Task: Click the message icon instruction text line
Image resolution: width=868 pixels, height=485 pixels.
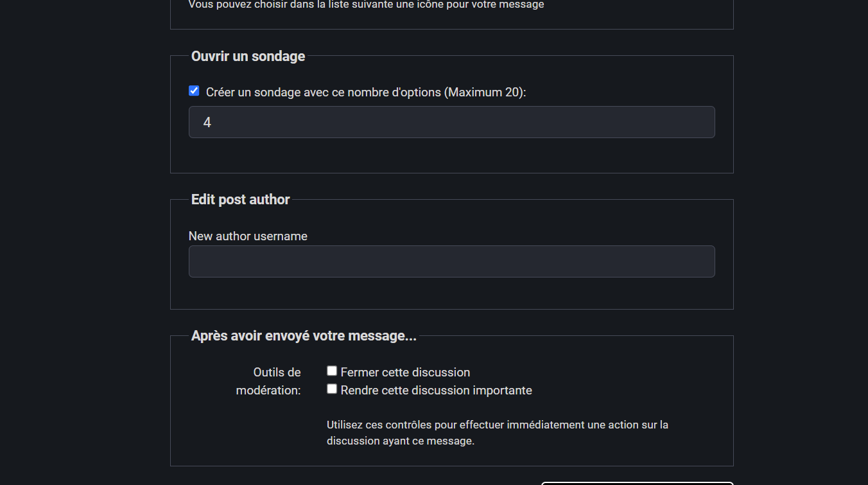Action: tap(365, 4)
